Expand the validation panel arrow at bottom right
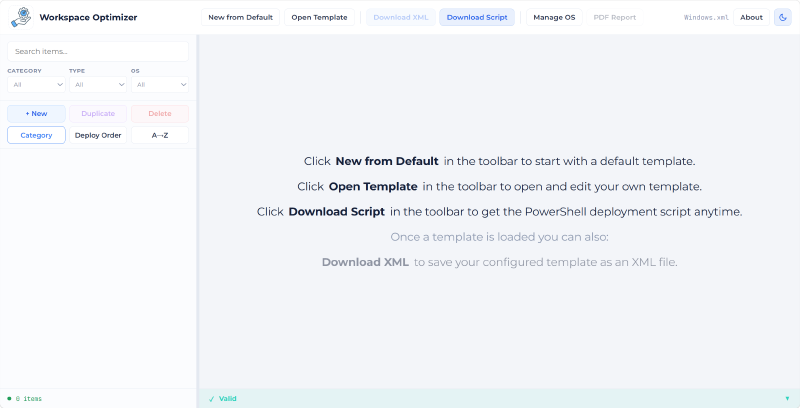Image resolution: width=800 pixels, height=408 pixels. tap(787, 399)
